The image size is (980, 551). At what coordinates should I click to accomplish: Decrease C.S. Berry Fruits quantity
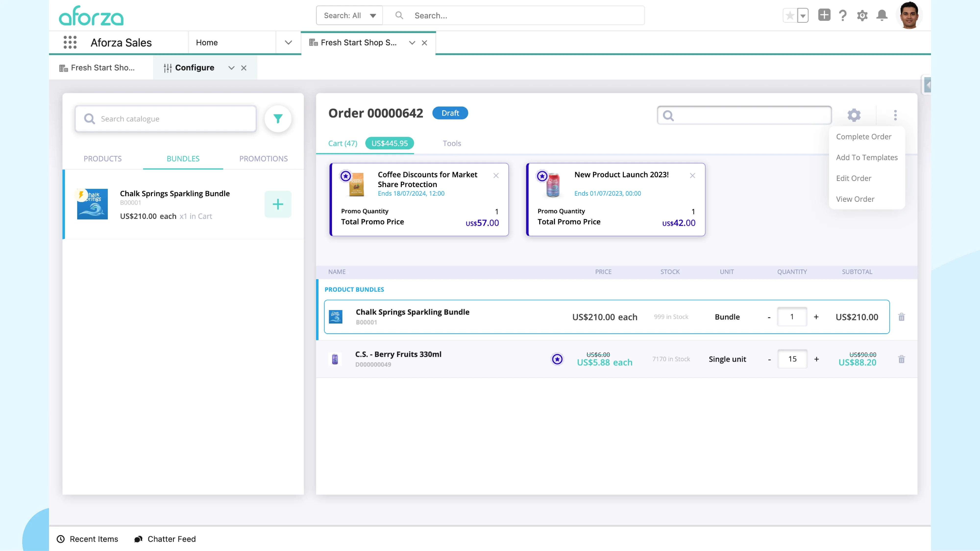pyautogui.click(x=770, y=360)
